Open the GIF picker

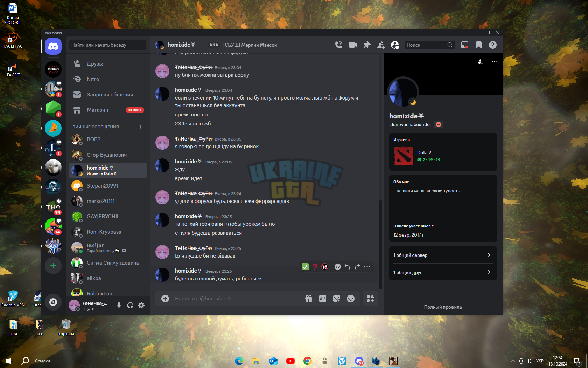click(x=323, y=299)
